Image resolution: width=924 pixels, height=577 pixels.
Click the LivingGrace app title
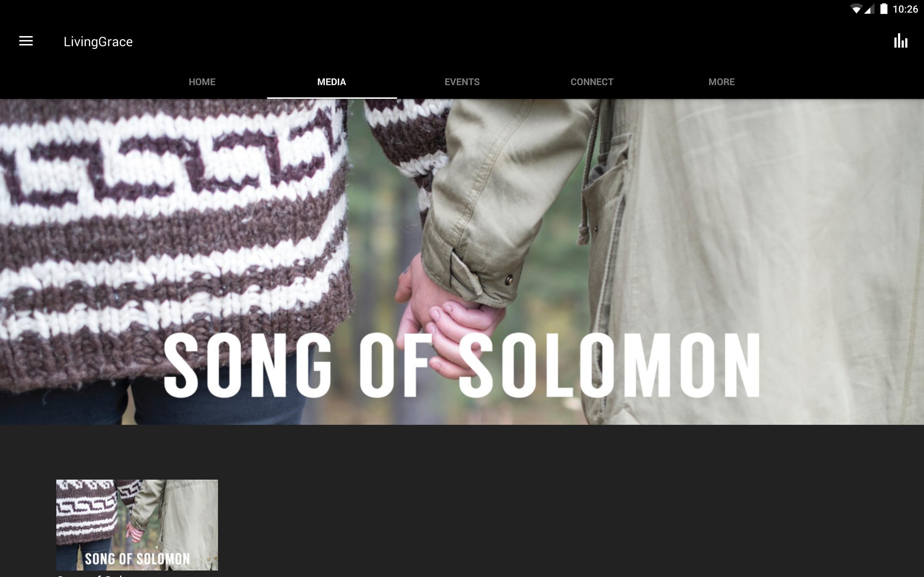click(x=98, y=41)
